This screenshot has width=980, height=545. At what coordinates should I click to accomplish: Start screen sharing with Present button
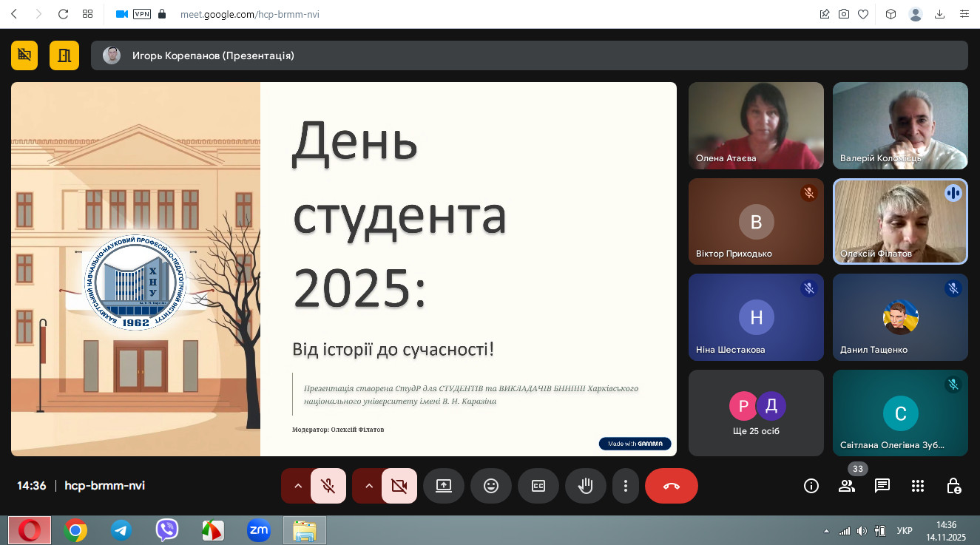pos(444,486)
